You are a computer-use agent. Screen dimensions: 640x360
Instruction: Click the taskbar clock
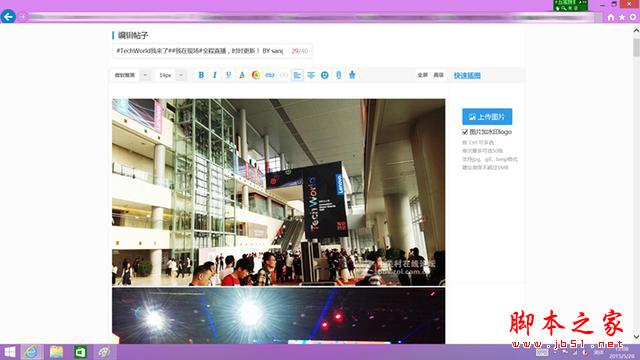[622, 352]
